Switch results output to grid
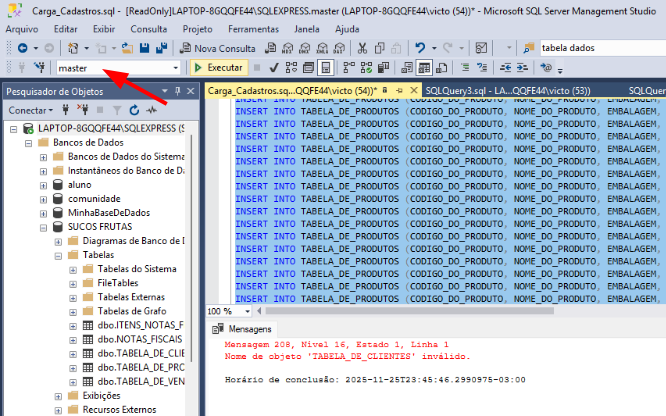Screen dimensions: 666x416 click(x=424, y=68)
